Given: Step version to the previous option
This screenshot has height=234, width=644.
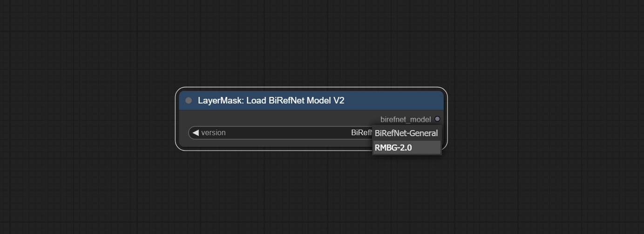Looking at the screenshot, I should click(x=196, y=133).
